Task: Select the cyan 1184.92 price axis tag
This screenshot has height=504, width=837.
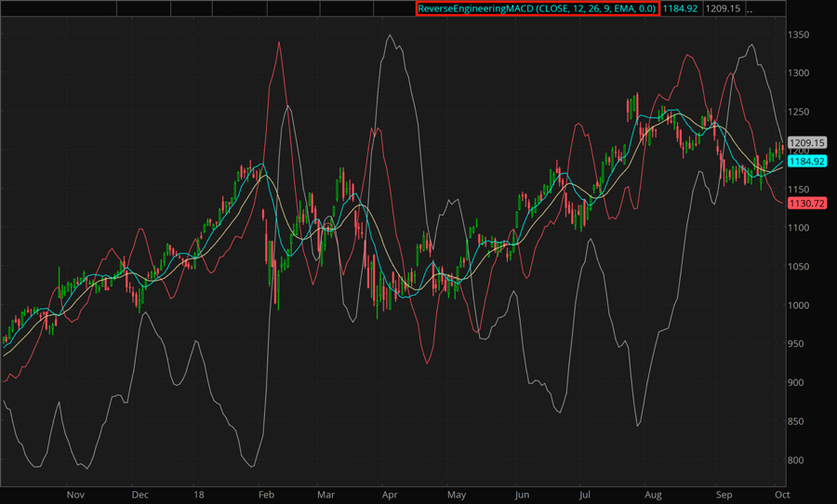Action: click(x=806, y=161)
